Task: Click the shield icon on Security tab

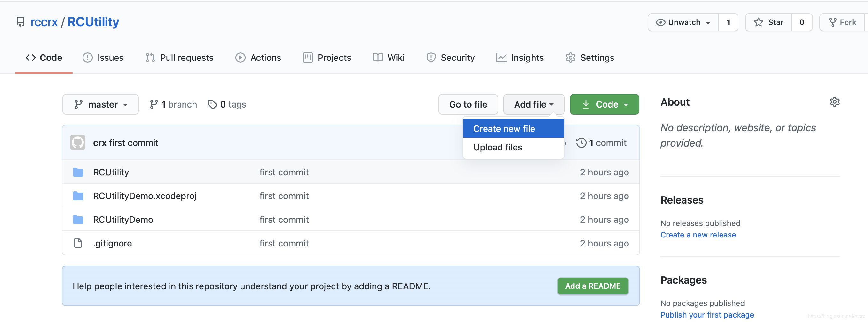Action: tap(431, 58)
